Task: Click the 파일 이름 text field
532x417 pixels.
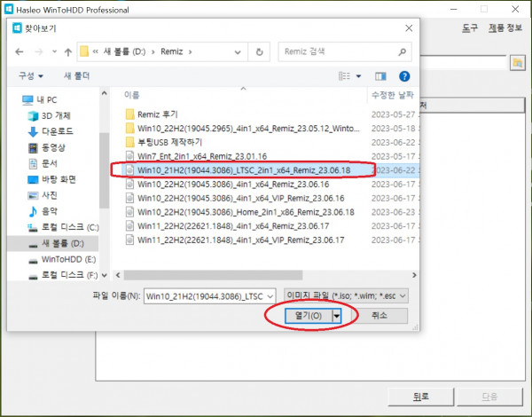Action: tap(205, 296)
